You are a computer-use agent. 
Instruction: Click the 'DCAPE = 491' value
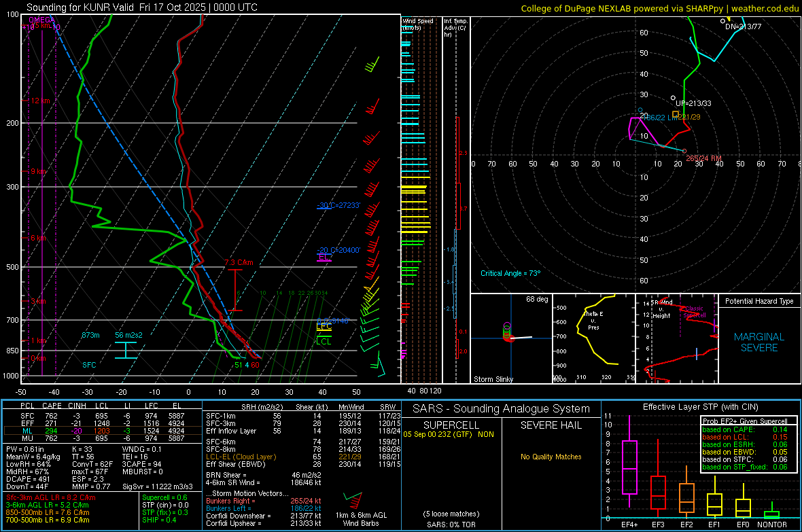click(28, 479)
